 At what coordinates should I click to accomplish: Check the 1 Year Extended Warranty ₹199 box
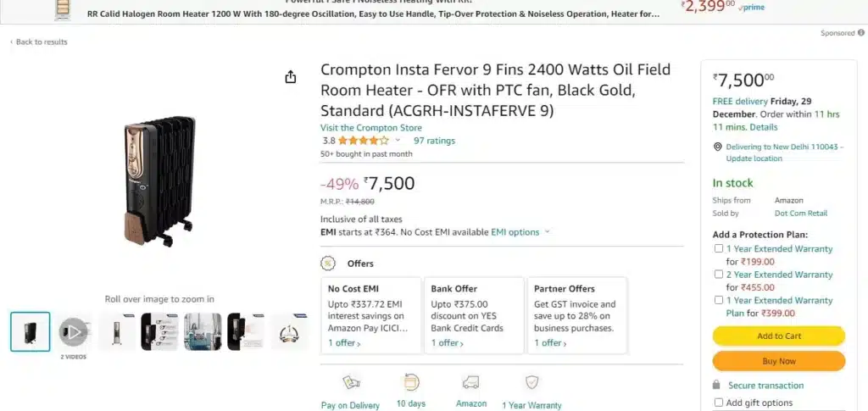coord(719,249)
